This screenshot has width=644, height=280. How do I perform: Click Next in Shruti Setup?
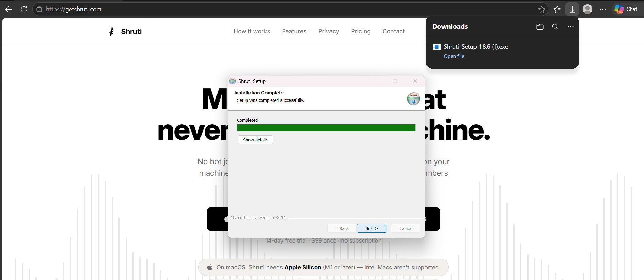click(371, 228)
